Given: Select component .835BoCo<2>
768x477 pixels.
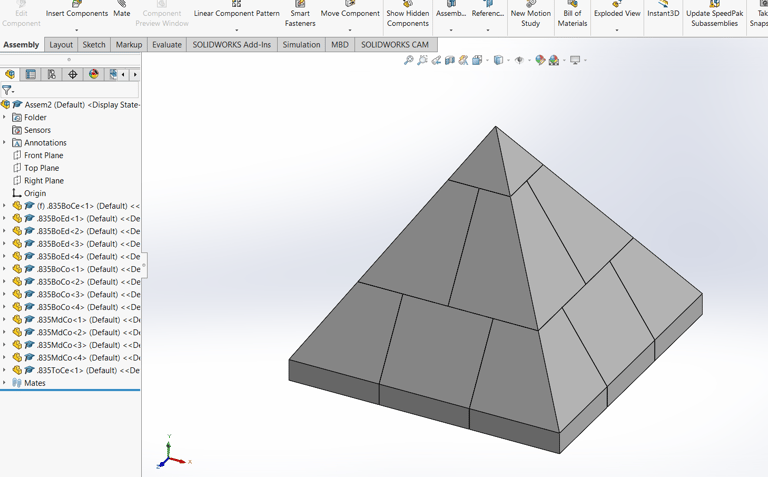Looking at the screenshot, I should click(76, 282).
